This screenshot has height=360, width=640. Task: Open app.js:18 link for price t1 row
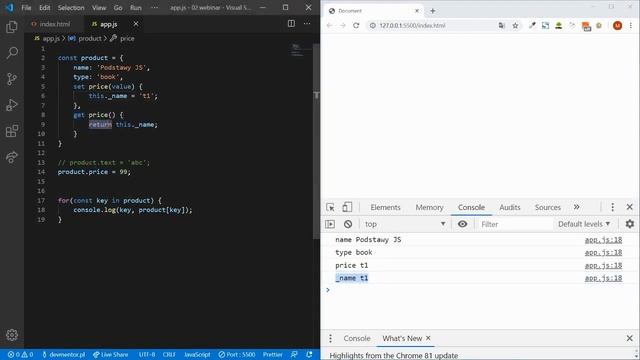[x=603, y=265]
